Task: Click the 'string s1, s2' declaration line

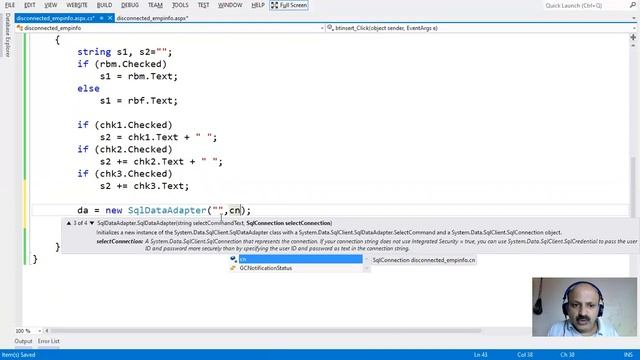Action: 125,52
